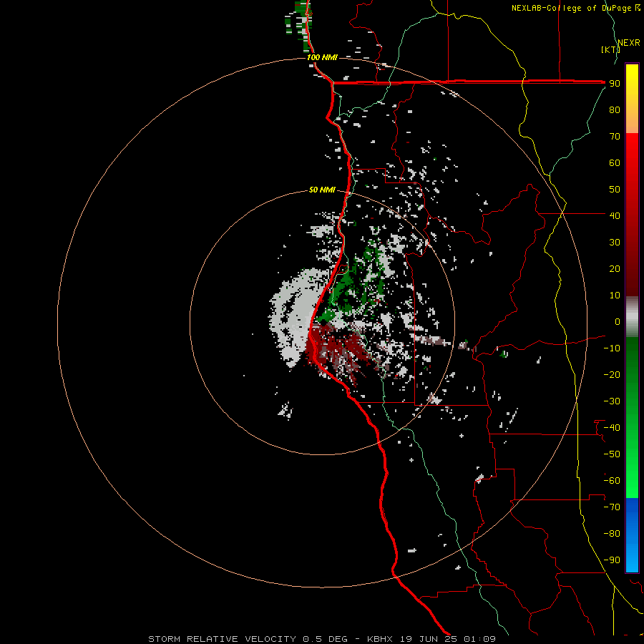Click the NEXR label above the scale
Image resolution: width=644 pixels, height=644 pixels.
(628, 43)
